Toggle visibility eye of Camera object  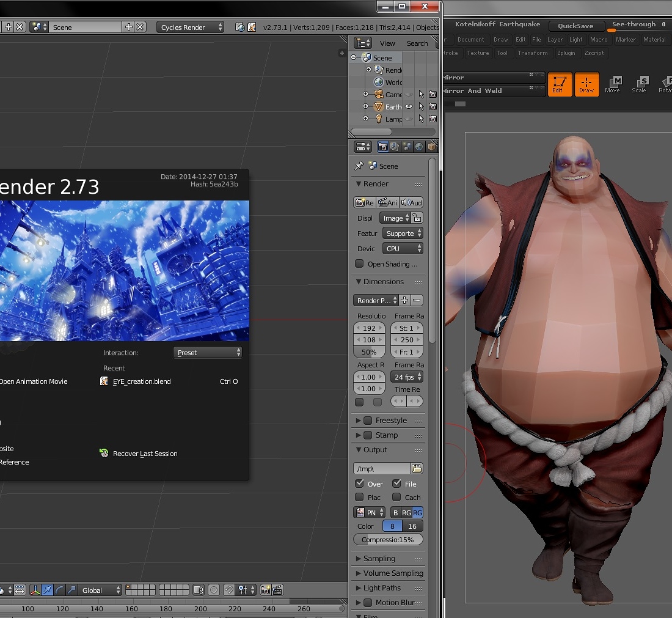[409, 94]
